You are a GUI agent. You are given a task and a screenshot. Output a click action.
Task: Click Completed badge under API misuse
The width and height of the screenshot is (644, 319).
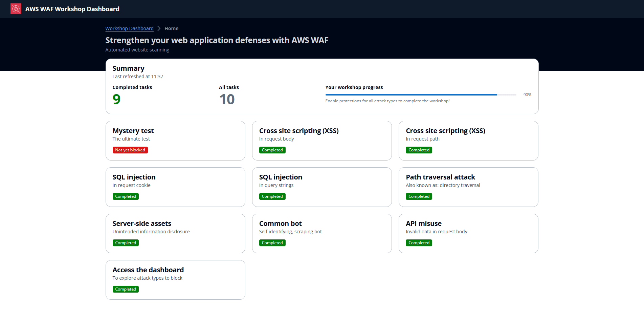click(419, 243)
